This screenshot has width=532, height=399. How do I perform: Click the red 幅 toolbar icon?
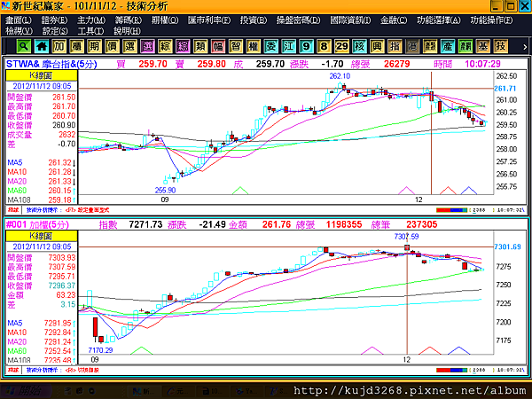218,46
